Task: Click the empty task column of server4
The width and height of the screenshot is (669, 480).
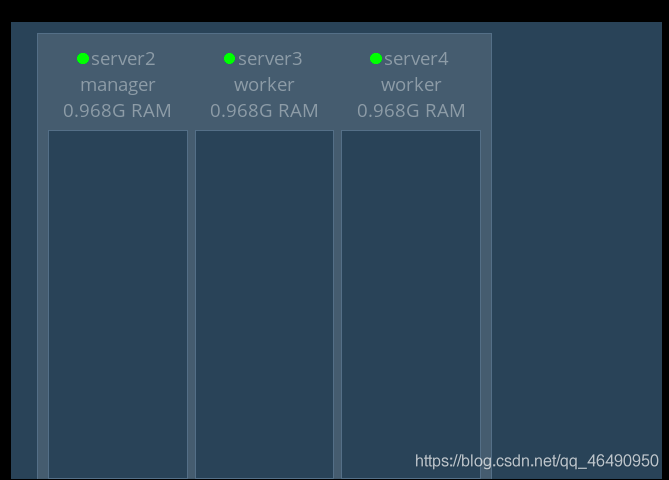Action: tap(411, 304)
